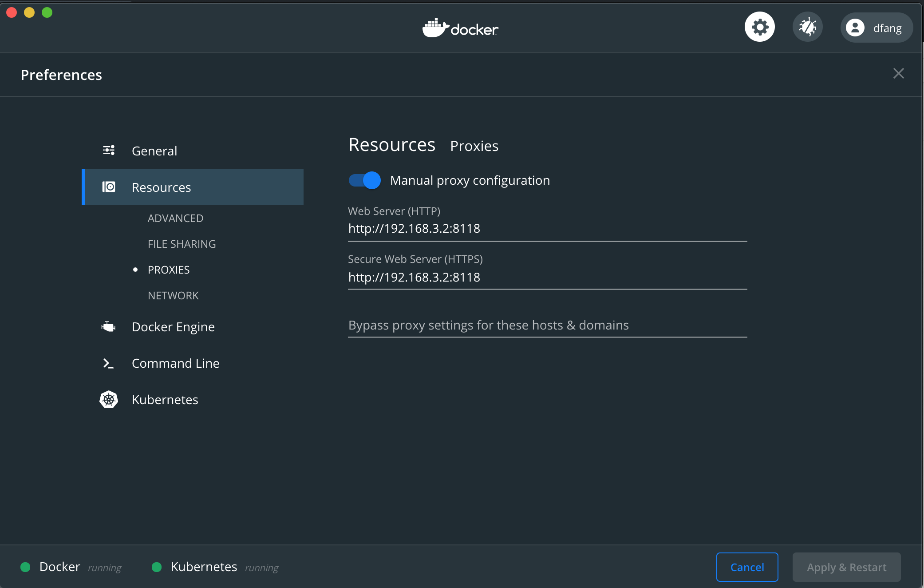Viewport: 924px width, 588px height.
Task: Click the Web Server (HTTP) field
Action: tap(547, 229)
